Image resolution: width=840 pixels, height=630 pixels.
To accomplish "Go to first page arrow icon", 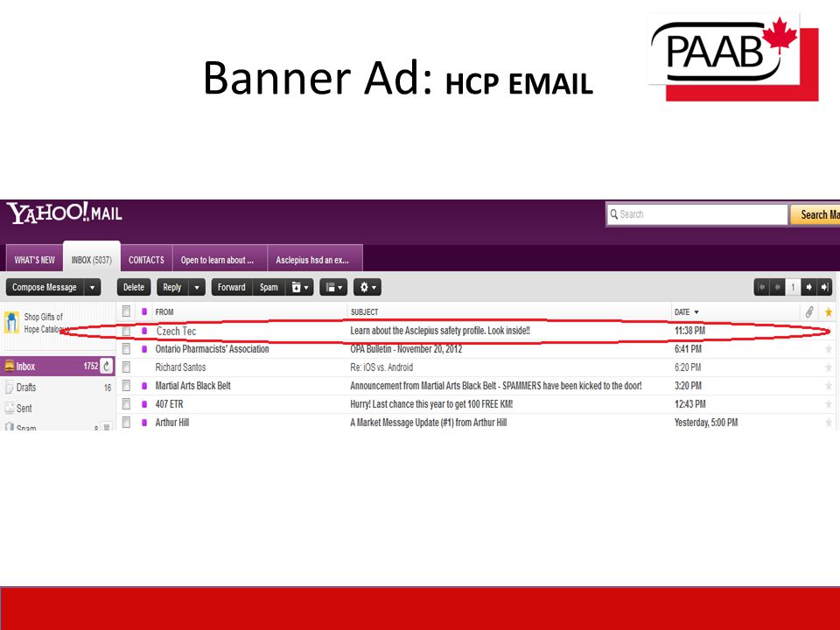I will click(x=761, y=288).
